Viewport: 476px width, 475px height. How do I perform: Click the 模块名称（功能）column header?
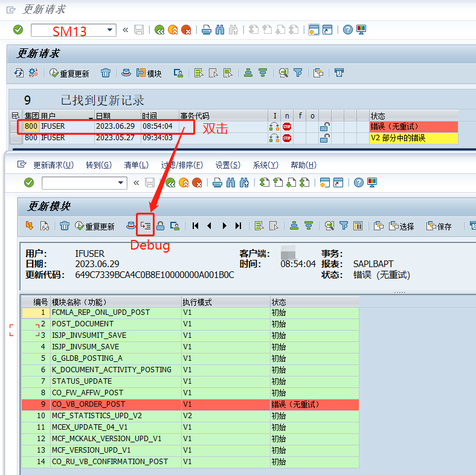[115, 302]
